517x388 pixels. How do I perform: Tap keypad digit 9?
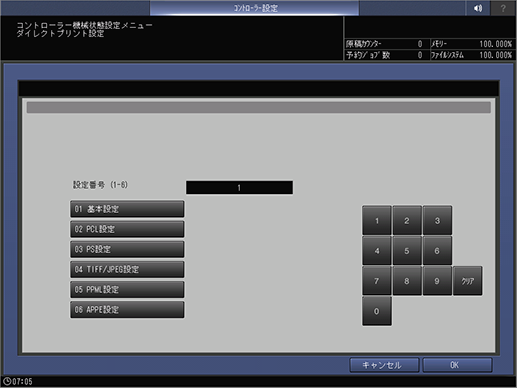[437, 281]
